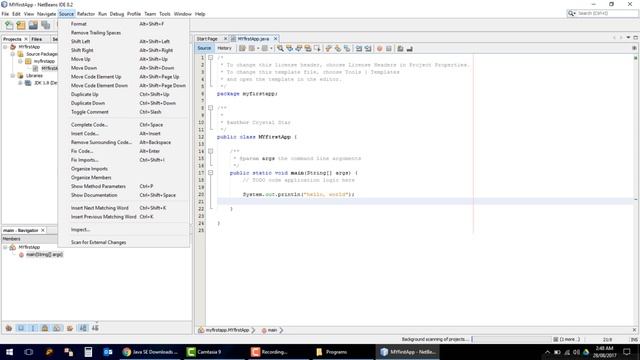The image size is (640, 360).
Task: Click the Start Macro Recording red icon
Action: tap(380, 49)
